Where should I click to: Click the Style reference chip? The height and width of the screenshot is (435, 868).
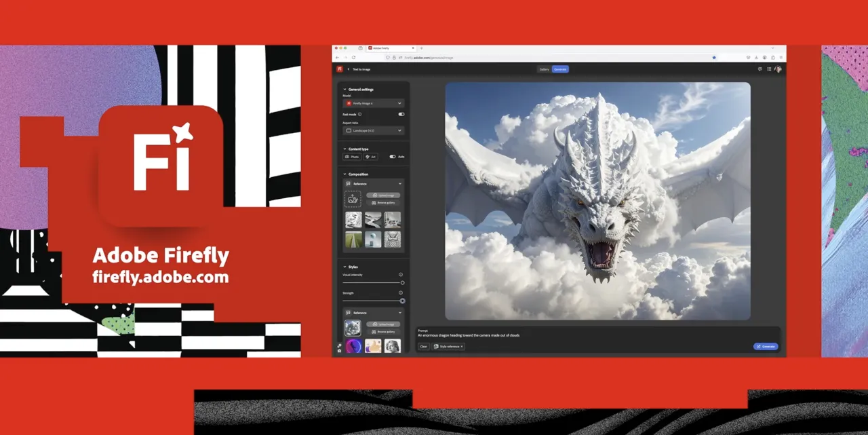pyautogui.click(x=448, y=347)
